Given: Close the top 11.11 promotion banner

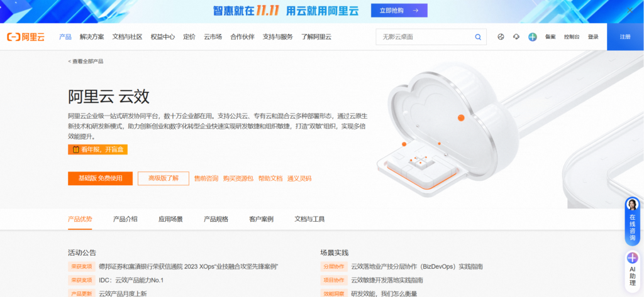Looking at the screenshot, I should coord(630,11).
